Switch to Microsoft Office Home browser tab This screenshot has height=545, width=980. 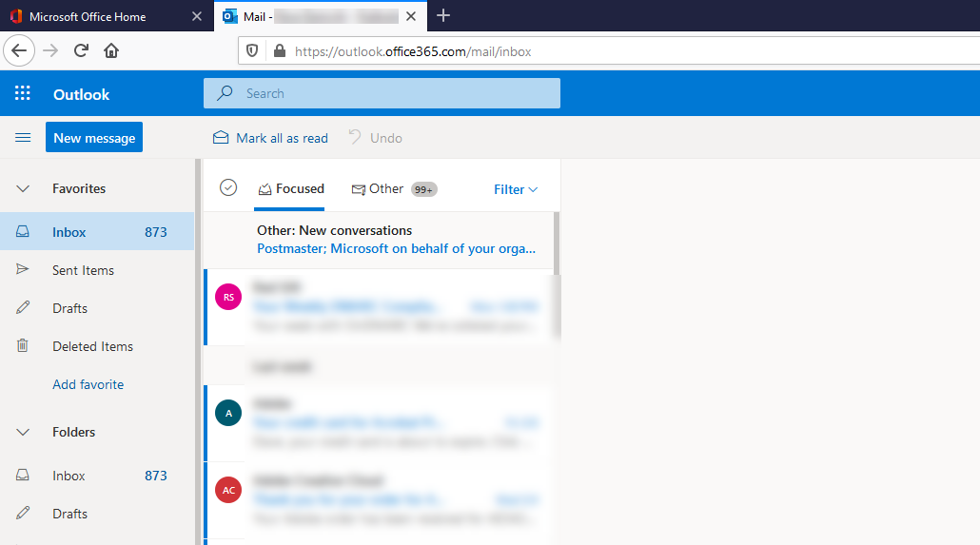[x=107, y=16]
